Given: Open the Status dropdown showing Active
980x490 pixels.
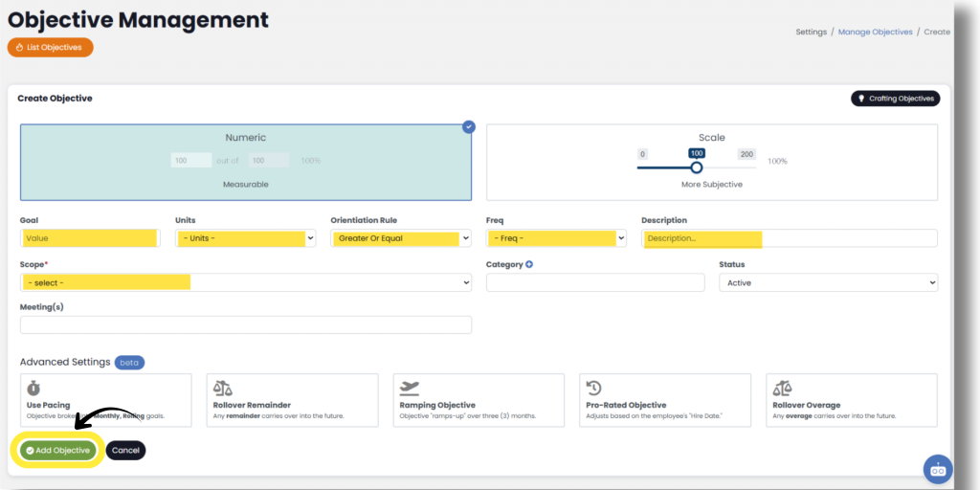Looking at the screenshot, I should pos(828,283).
